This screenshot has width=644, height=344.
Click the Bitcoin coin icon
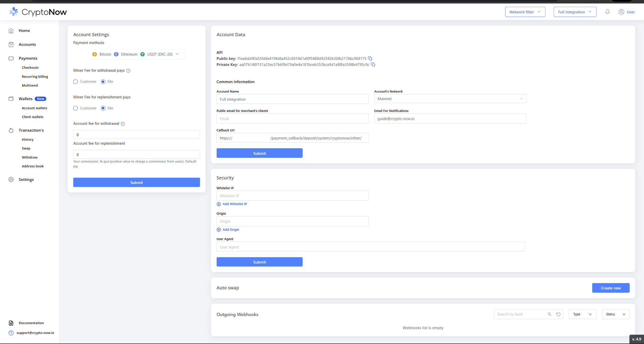[x=95, y=54]
